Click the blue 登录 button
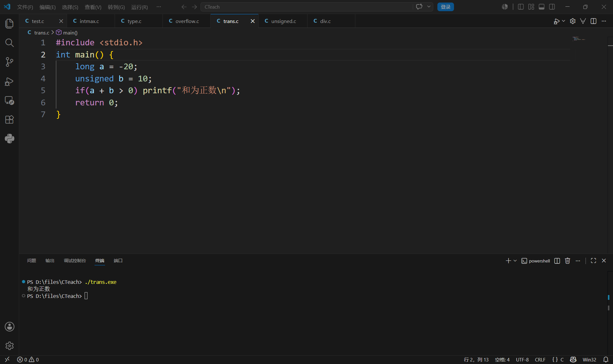 pos(445,7)
